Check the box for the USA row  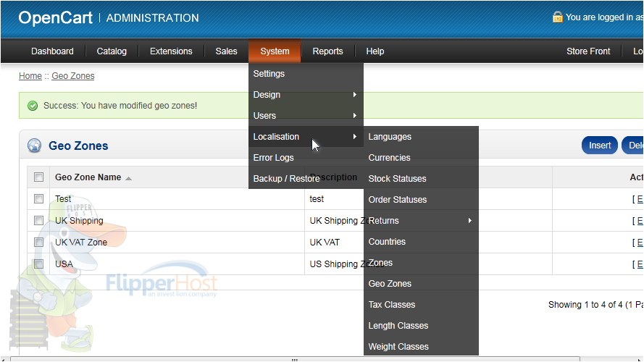pyautogui.click(x=38, y=264)
